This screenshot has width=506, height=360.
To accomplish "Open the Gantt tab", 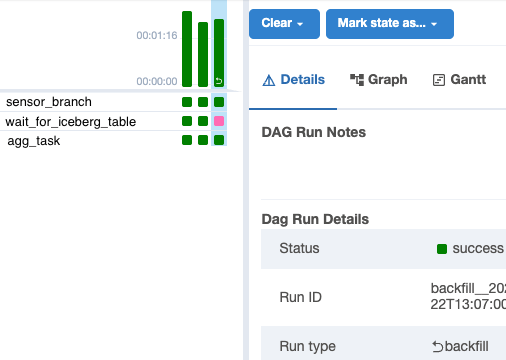I will click(459, 80).
